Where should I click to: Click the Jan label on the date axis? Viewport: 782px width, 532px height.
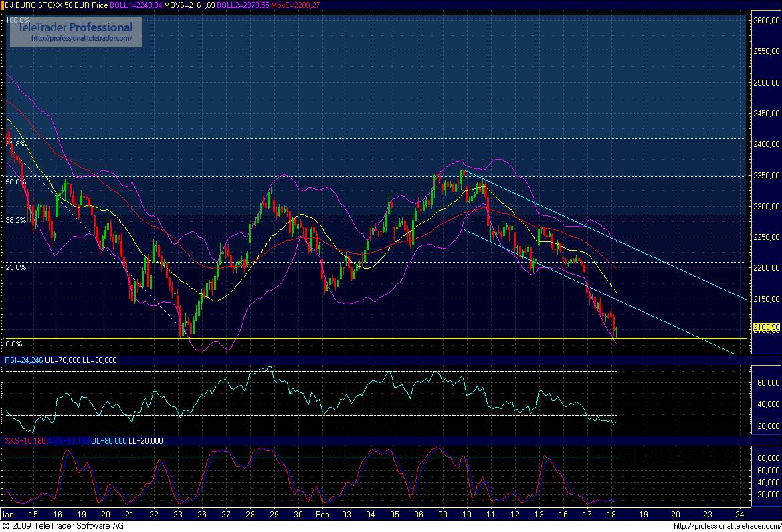(x=8, y=515)
